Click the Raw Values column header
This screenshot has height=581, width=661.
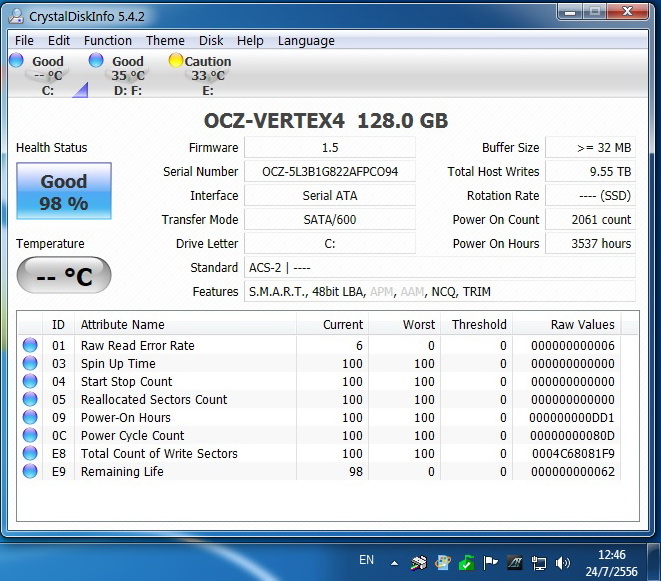[566, 324]
